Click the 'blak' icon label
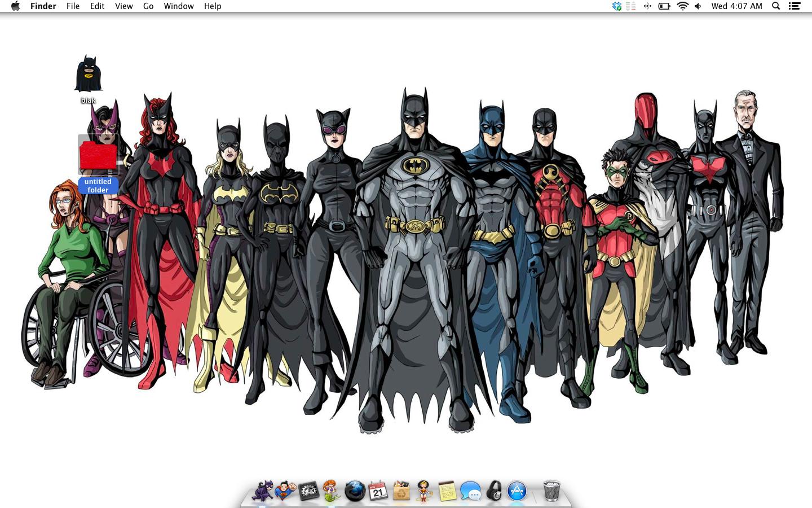This screenshot has height=508, width=812. click(88, 100)
